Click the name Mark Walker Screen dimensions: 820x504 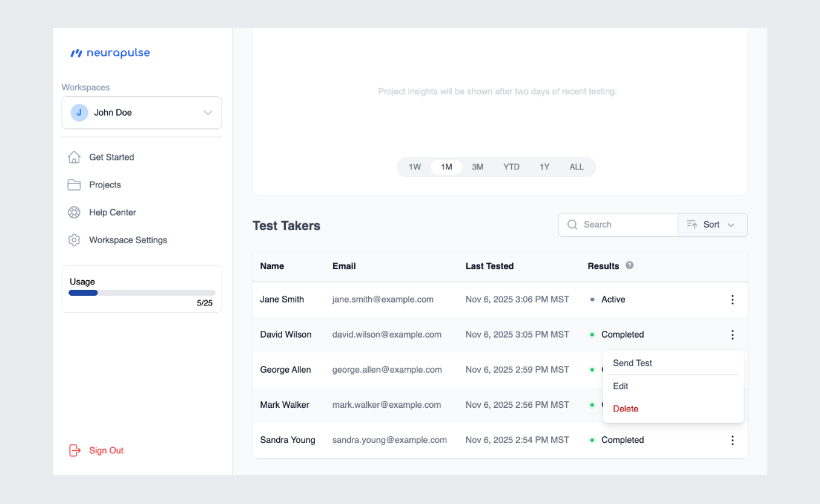coord(285,405)
